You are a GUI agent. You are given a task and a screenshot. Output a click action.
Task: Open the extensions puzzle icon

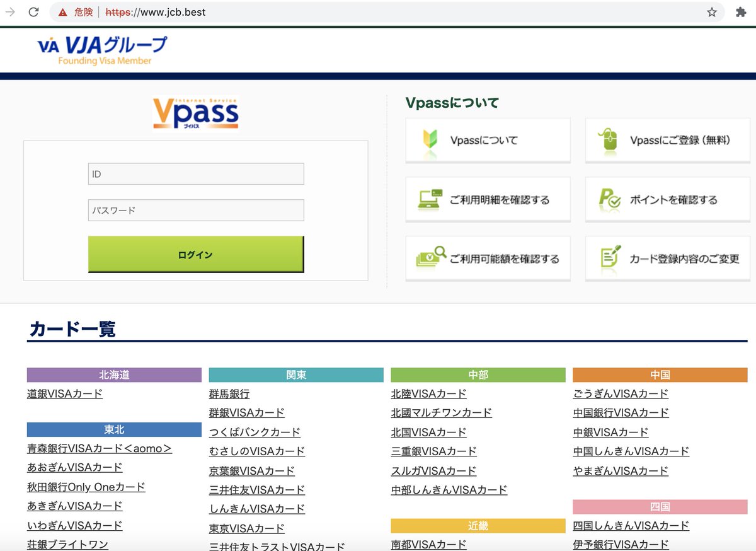pyautogui.click(x=741, y=12)
